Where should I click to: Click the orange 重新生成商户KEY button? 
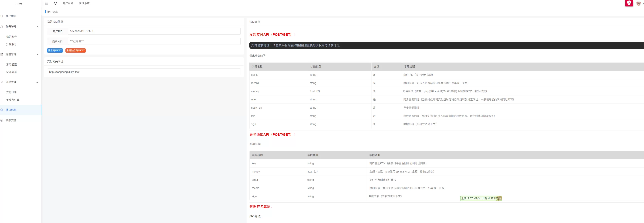pos(76,50)
